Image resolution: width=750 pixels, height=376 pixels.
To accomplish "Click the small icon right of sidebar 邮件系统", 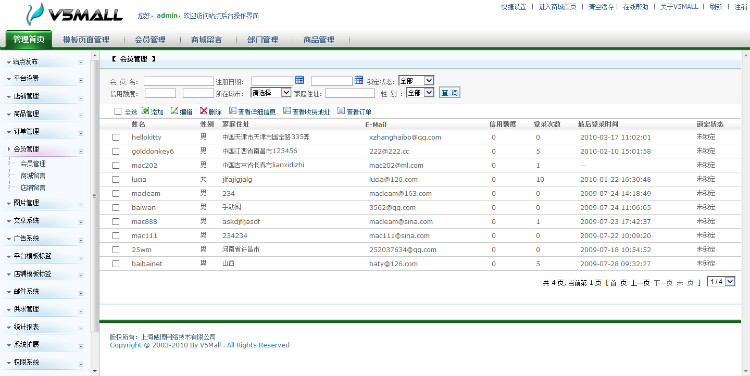I will click(x=81, y=293).
